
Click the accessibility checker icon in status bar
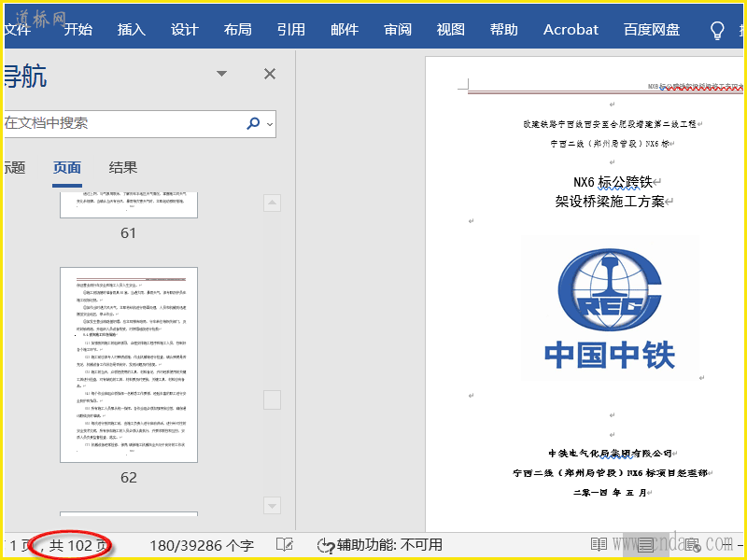tap(326, 544)
